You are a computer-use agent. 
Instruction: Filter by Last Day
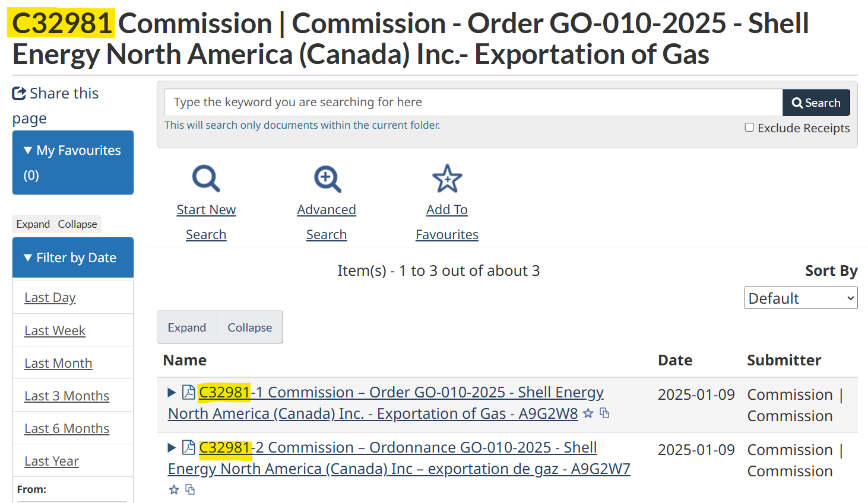coord(50,297)
